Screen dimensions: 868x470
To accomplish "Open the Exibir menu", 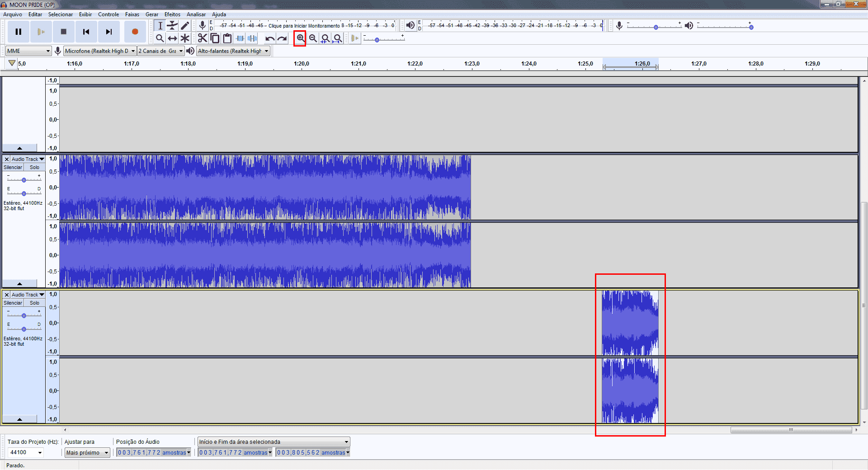I will (x=85, y=14).
